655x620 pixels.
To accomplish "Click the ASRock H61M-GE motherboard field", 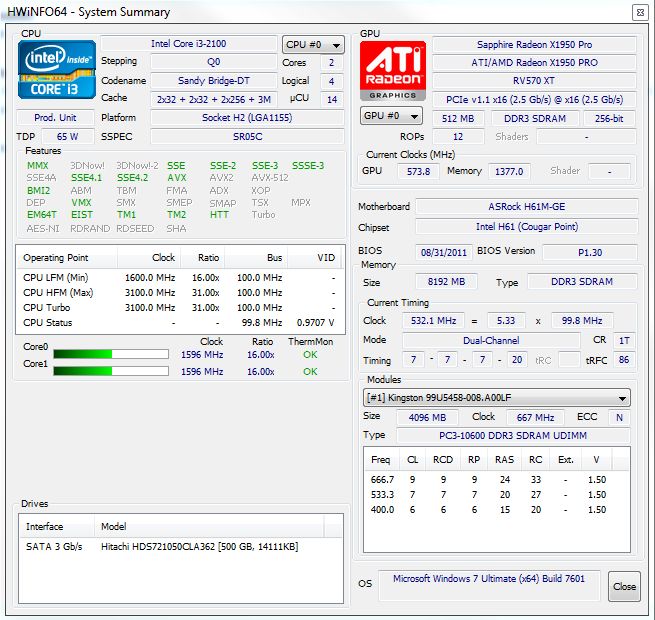I will 527,207.
